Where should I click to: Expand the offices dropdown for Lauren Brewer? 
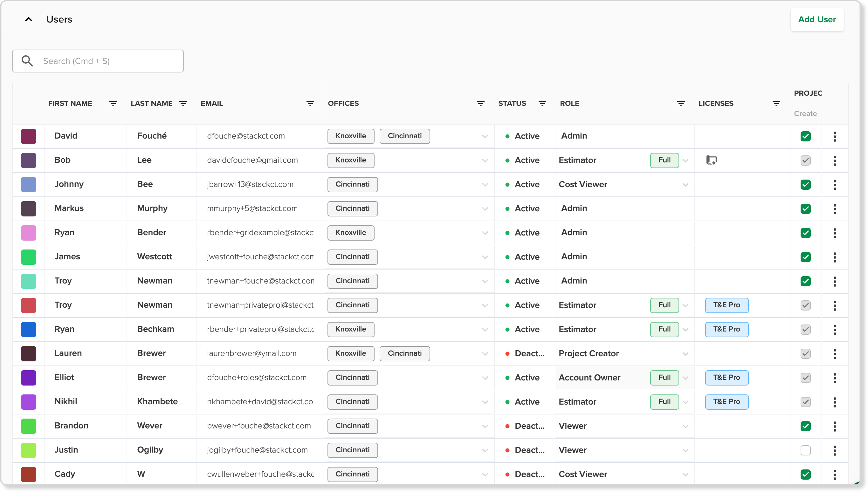point(485,354)
